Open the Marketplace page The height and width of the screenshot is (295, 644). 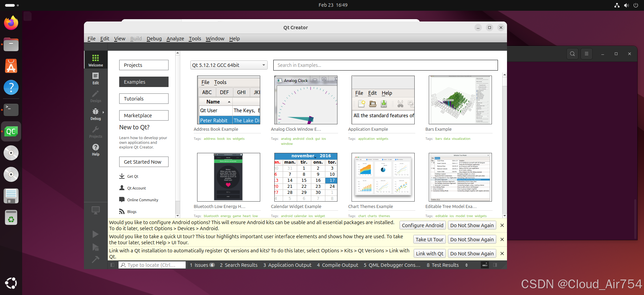(x=144, y=116)
